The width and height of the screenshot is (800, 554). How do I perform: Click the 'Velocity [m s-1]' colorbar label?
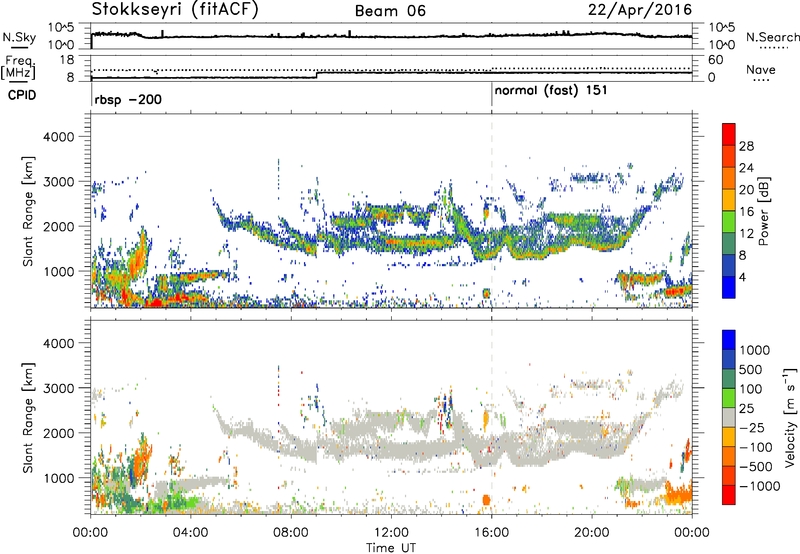click(790, 417)
